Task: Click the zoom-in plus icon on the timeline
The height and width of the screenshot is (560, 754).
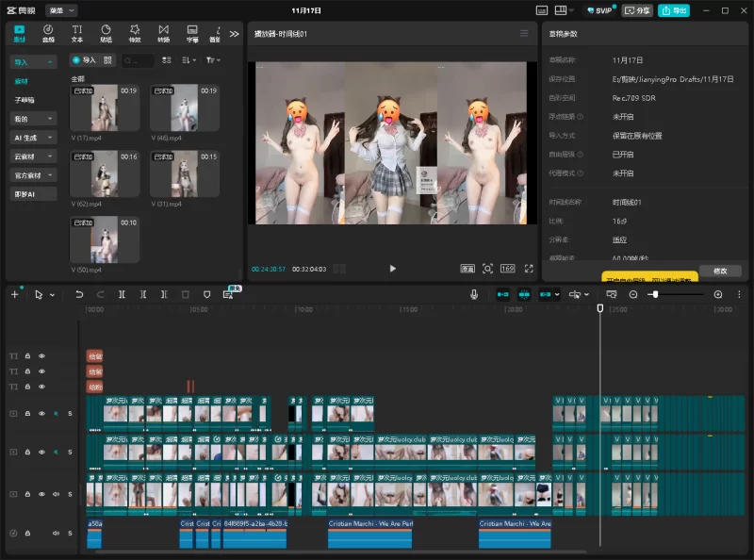Action: click(x=718, y=294)
